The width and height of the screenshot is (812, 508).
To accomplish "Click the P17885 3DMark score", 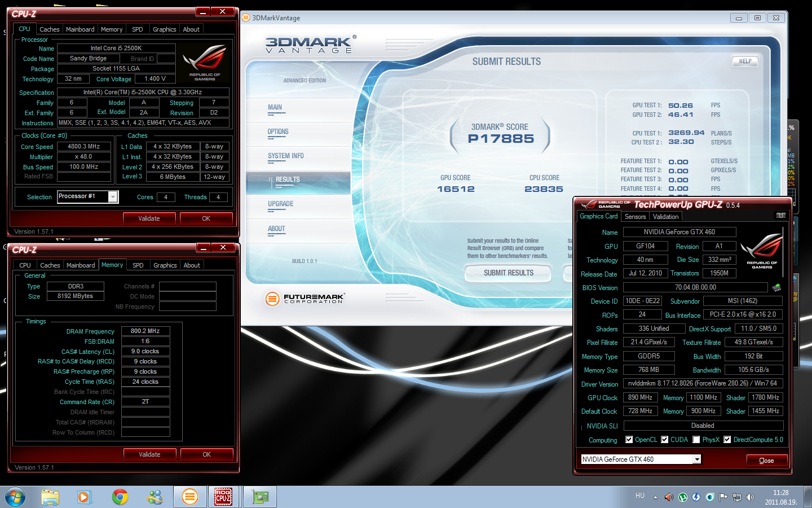I will (501, 139).
